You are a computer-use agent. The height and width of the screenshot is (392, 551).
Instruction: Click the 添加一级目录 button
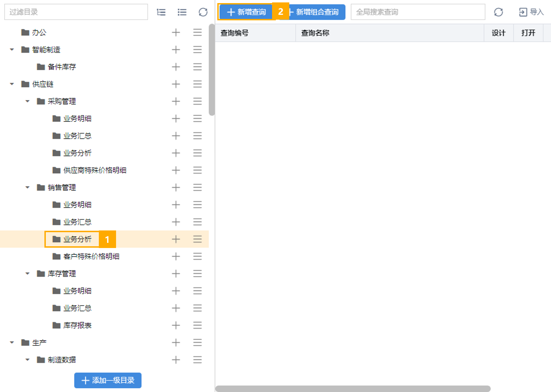pos(108,380)
